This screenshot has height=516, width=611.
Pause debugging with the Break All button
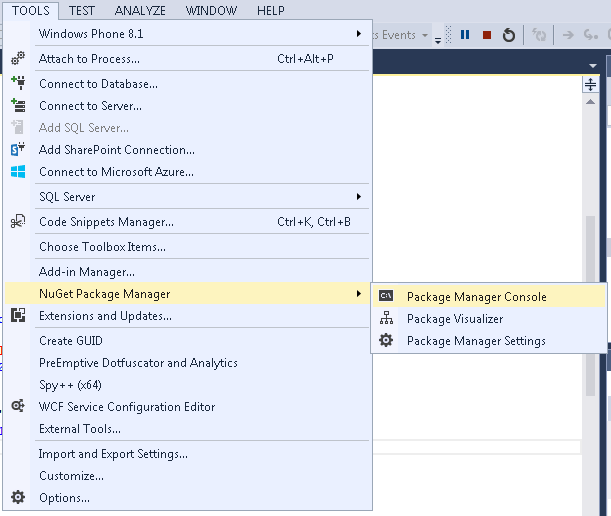465,35
